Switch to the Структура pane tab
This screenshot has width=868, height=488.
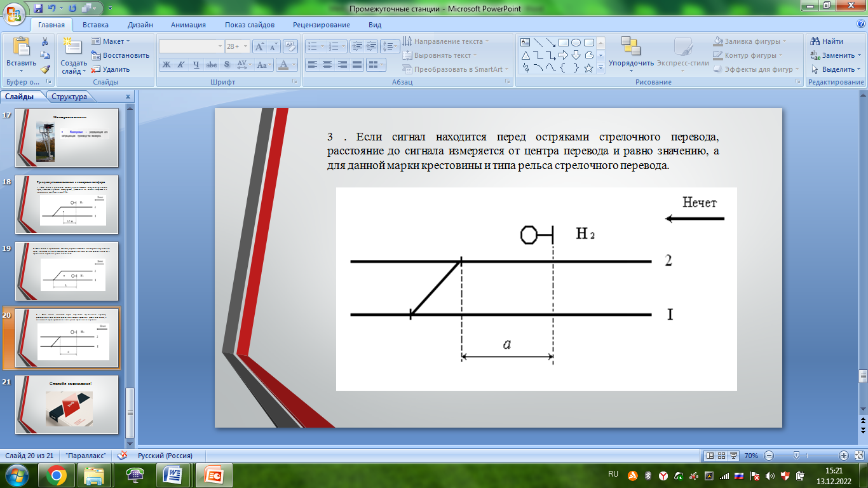(x=69, y=97)
